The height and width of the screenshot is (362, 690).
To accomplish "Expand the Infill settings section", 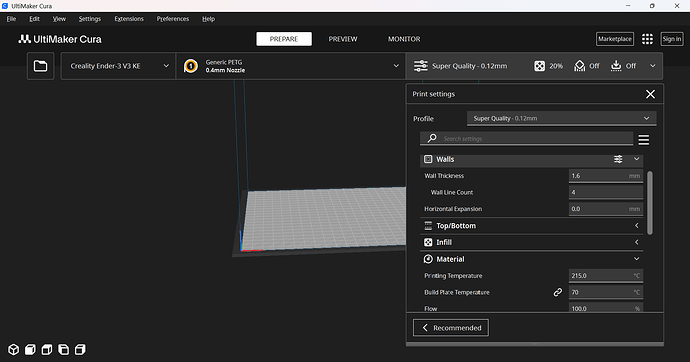I will click(x=532, y=242).
